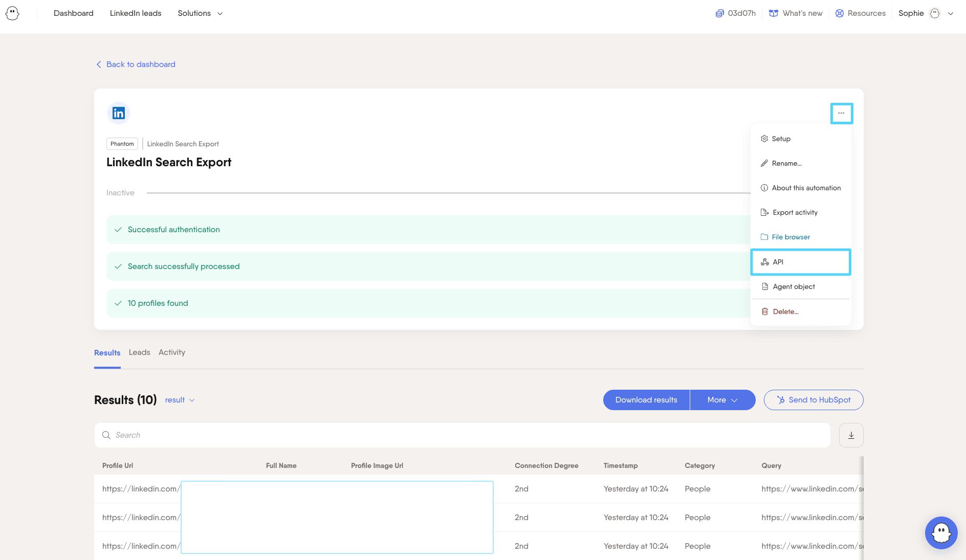Choose Agent object in the menu
966x560 pixels.
coord(801,286)
